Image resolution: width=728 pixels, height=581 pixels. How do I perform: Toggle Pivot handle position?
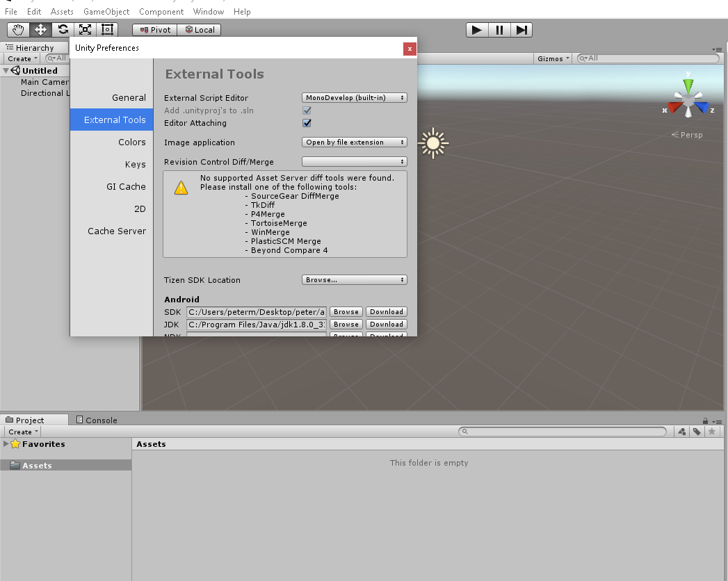[x=155, y=30]
